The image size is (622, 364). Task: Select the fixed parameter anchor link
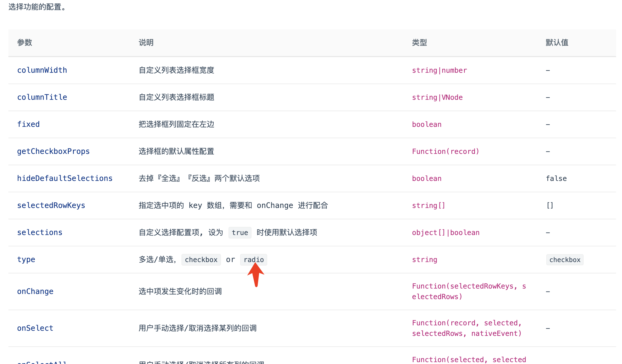coord(28,124)
